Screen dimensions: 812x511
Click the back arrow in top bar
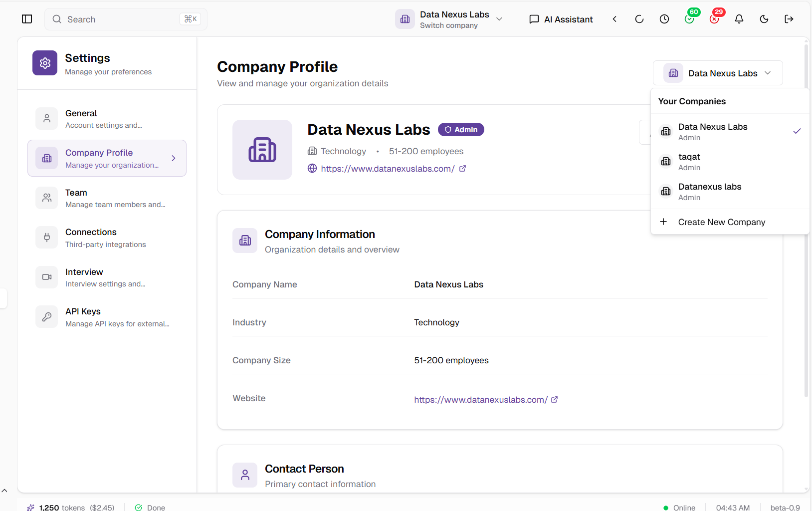click(x=614, y=19)
